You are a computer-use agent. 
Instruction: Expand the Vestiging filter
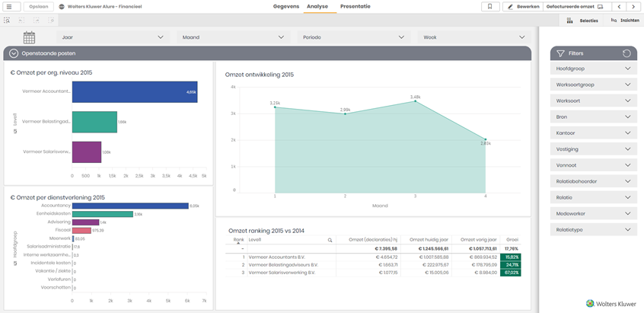594,149
